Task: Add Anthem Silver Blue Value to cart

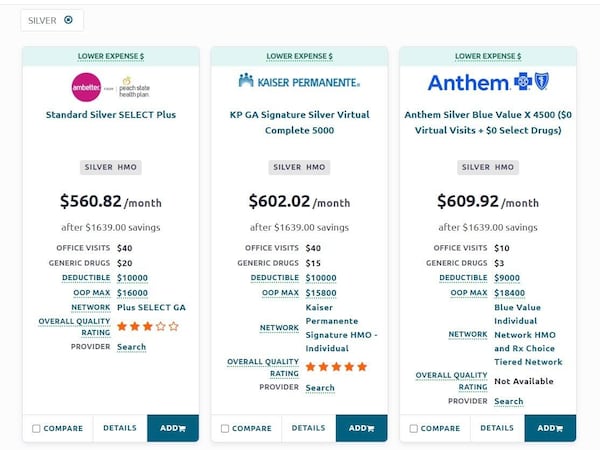Action: [x=550, y=428]
